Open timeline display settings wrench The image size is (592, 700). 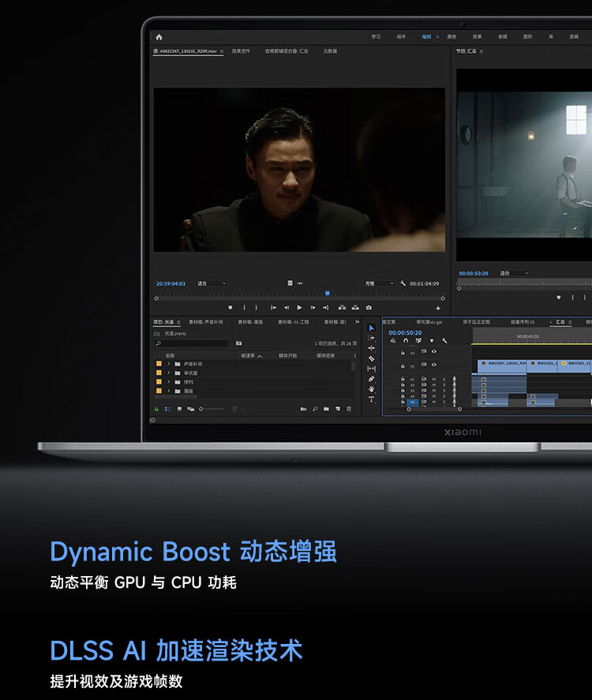444,341
